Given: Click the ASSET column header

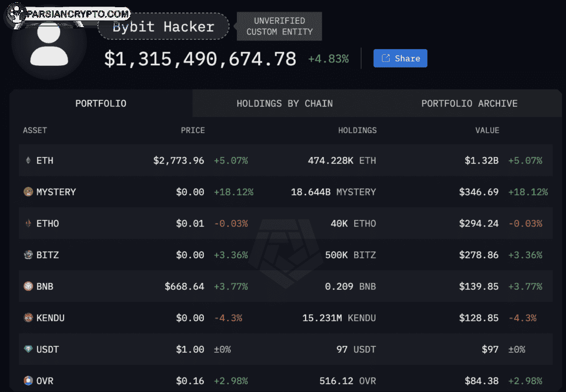Looking at the screenshot, I should [x=35, y=130].
